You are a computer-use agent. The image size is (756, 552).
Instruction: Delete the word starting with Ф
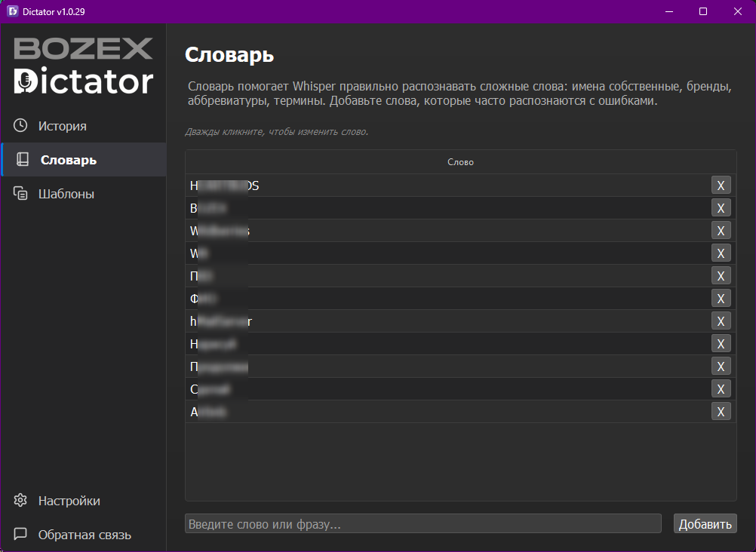pos(721,299)
